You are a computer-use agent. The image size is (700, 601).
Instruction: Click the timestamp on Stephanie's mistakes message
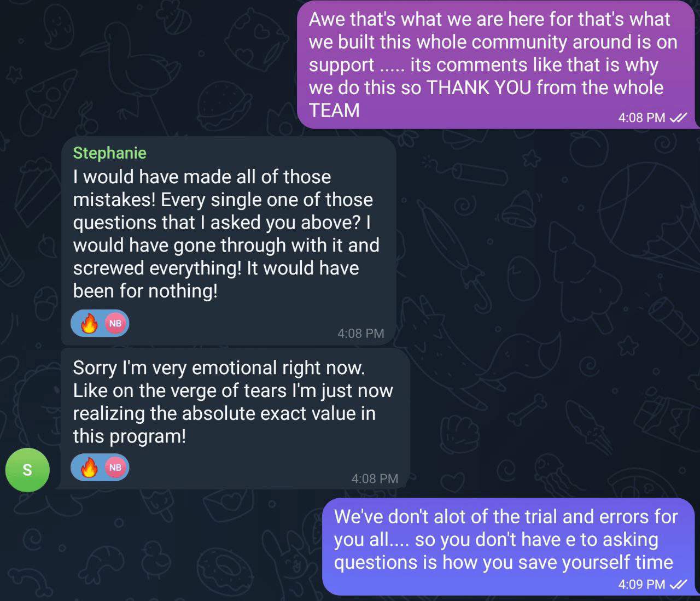361,333
